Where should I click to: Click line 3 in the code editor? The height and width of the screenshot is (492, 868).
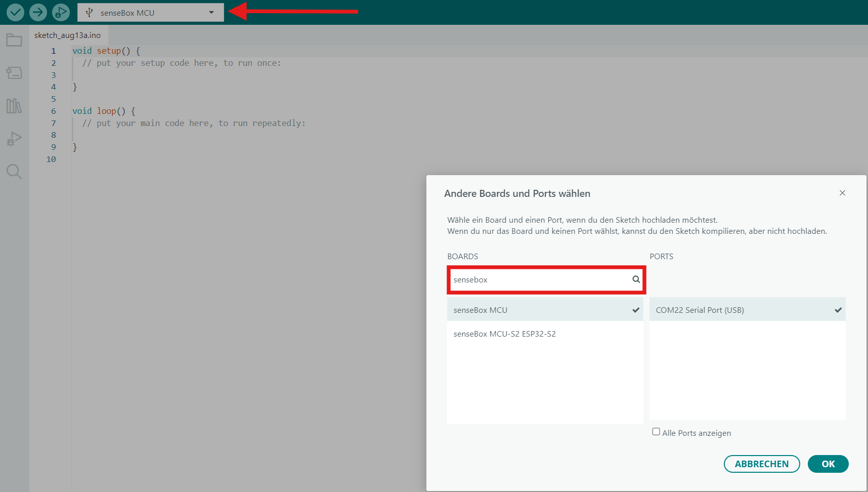coord(202,75)
